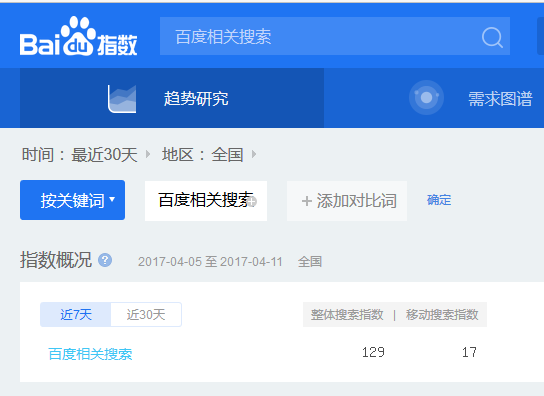Click 添加对比词 button
Viewport: 544px width, 396px height.
coord(347,201)
